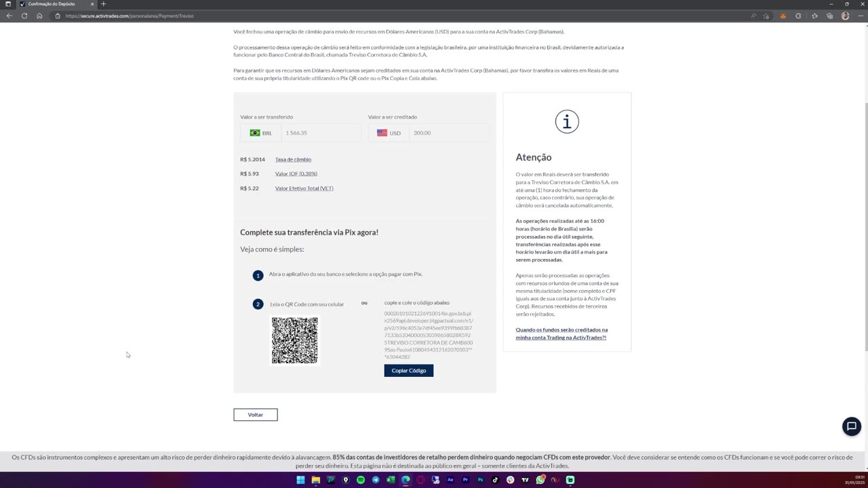Click the 'Complete sua transferência via Pix agora!' heading
868x488 pixels.
pyautogui.click(x=309, y=232)
